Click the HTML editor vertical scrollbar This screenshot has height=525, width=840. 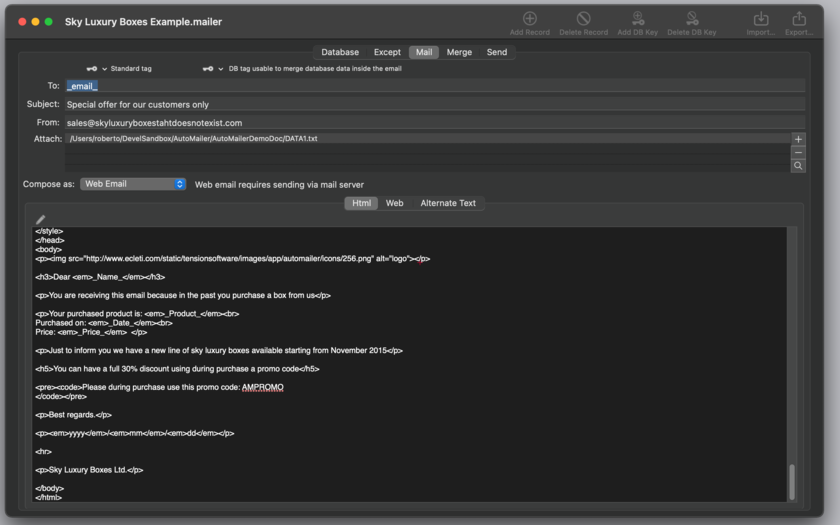(792, 482)
